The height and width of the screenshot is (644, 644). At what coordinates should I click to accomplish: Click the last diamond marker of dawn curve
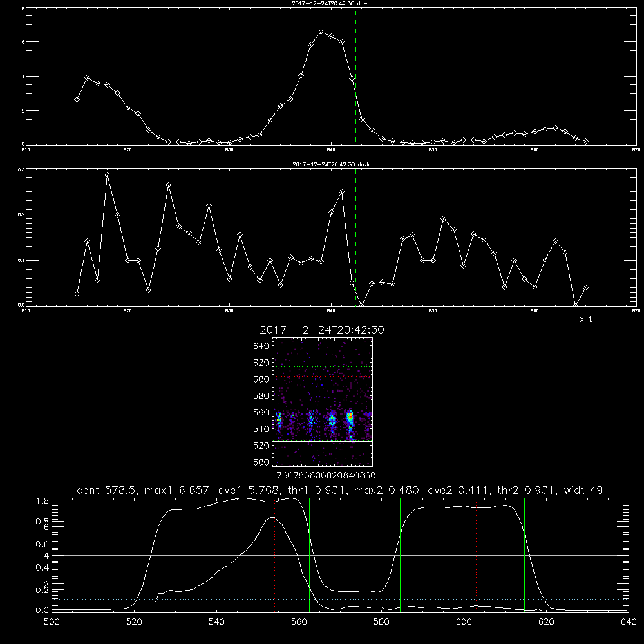[585, 141]
